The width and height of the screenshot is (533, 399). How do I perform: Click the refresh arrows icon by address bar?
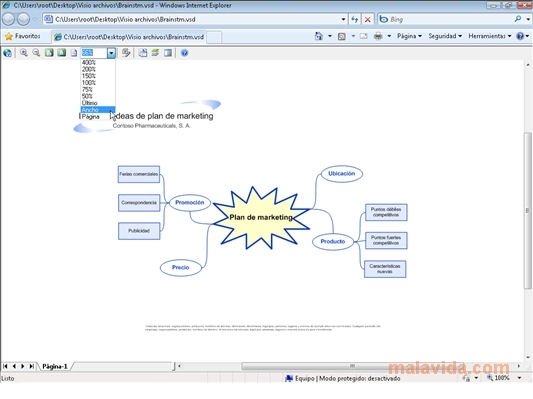pos(355,19)
